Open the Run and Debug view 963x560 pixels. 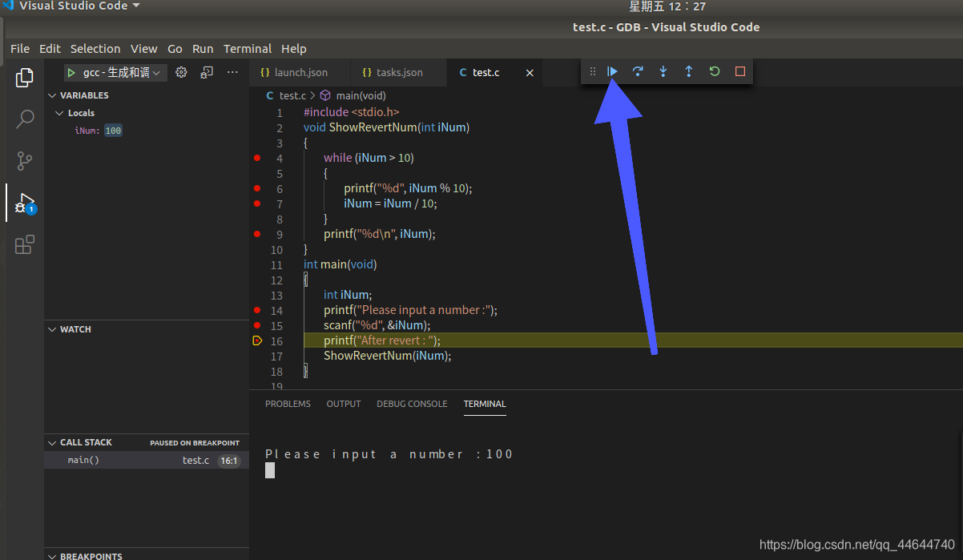pos(25,203)
